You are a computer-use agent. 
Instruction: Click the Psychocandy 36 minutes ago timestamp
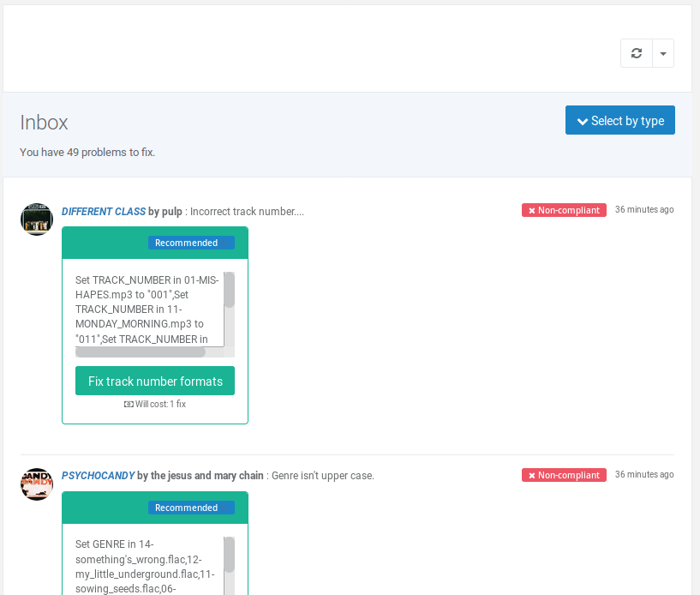pyautogui.click(x=644, y=474)
